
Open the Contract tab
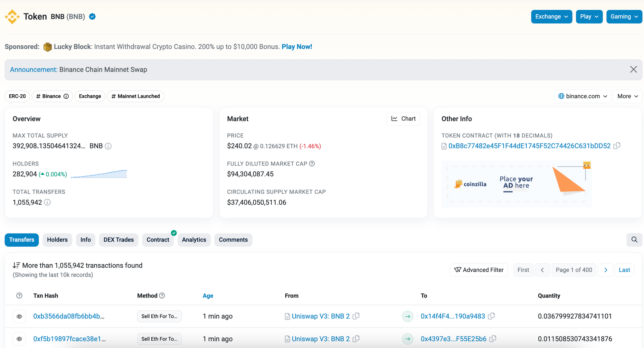pos(158,240)
